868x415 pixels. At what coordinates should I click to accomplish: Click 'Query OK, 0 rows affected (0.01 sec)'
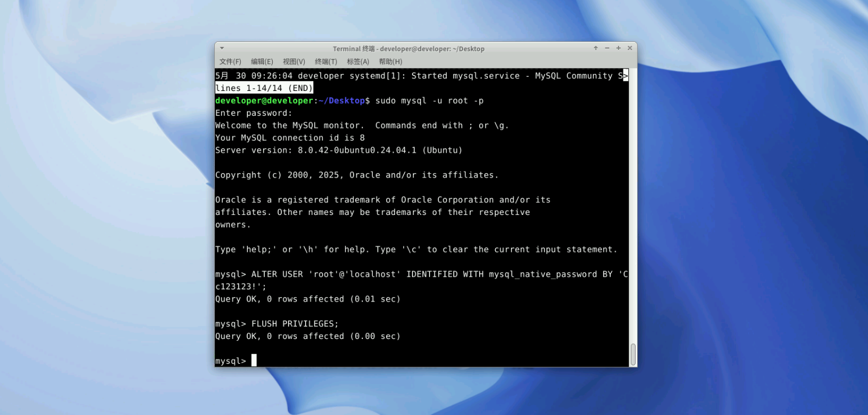[308, 299]
